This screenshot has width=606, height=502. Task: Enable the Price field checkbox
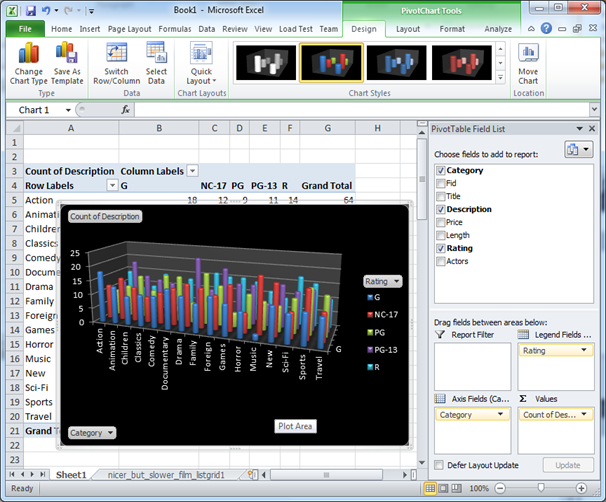click(x=440, y=223)
